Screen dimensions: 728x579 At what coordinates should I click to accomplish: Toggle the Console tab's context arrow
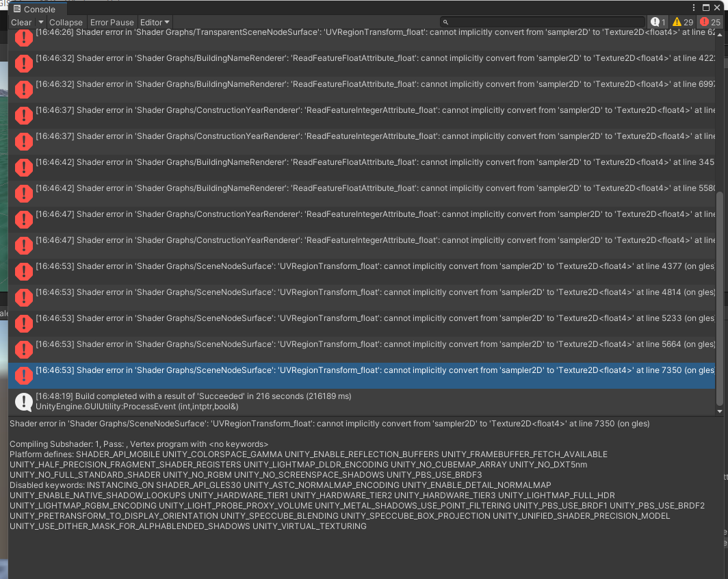62,9
